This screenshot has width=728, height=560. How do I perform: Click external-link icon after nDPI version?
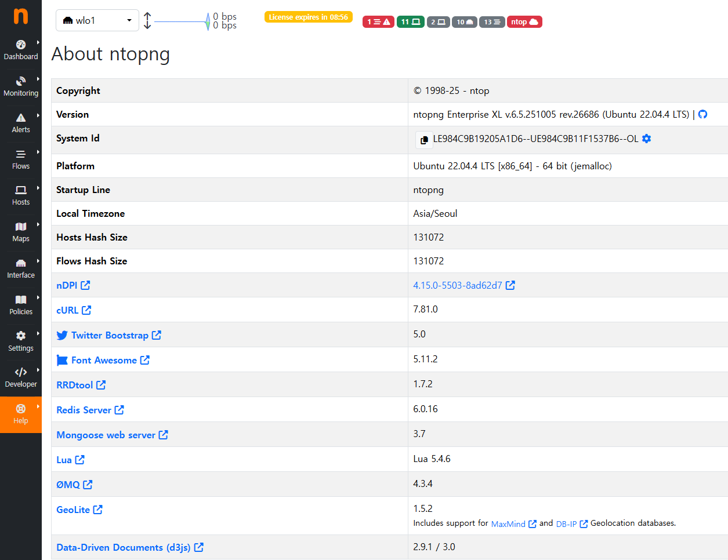point(510,285)
